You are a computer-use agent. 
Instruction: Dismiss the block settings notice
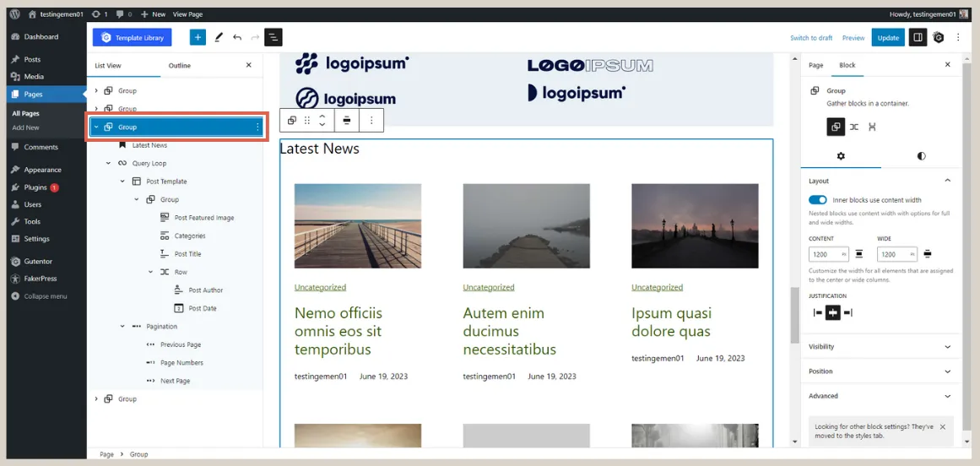coord(943,426)
